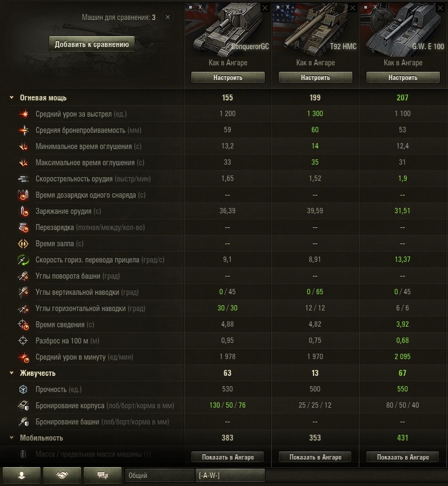Click the dispersion at 100 m crosshair icon
The width and height of the screenshot is (448, 486).
coord(23,341)
